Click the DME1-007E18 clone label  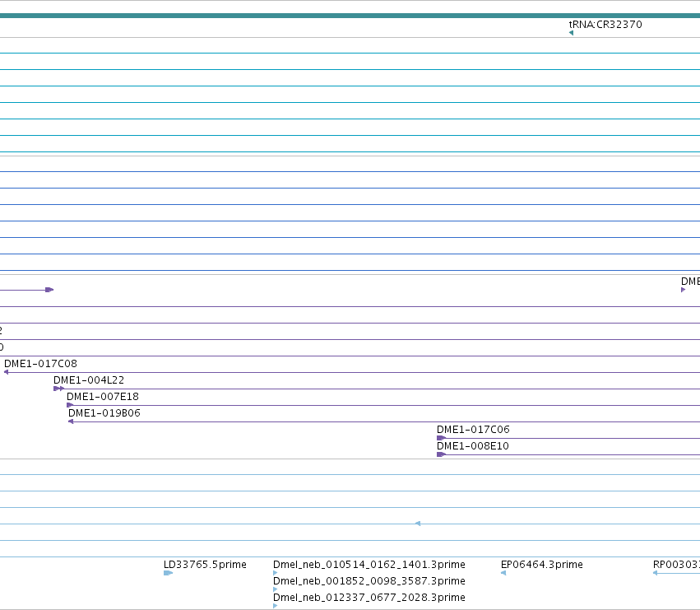point(103,397)
